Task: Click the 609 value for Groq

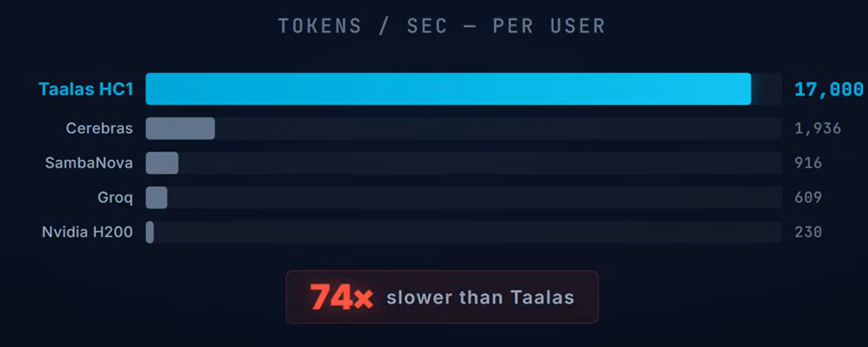Action: click(808, 198)
